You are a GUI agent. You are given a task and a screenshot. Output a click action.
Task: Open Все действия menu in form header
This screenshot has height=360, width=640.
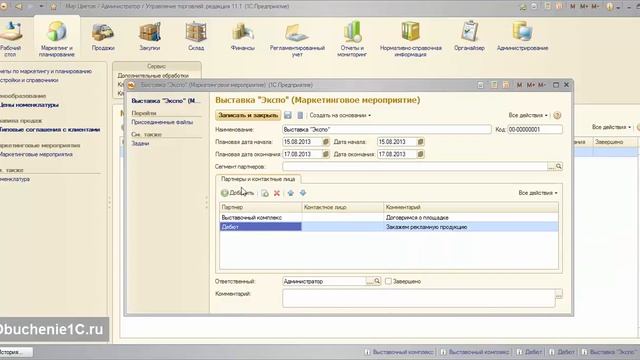click(528, 116)
